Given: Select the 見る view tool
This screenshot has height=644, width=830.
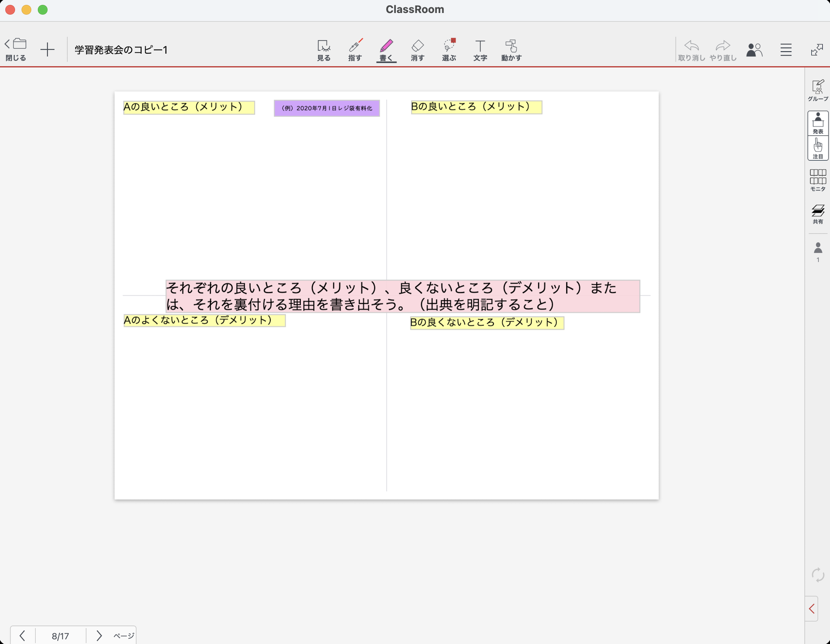Looking at the screenshot, I should click(x=324, y=50).
